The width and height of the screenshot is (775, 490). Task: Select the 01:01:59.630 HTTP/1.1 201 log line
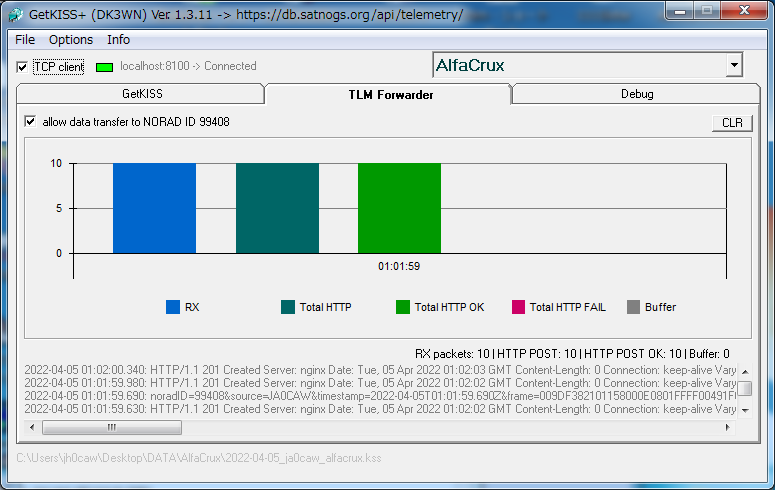pyautogui.click(x=380, y=409)
